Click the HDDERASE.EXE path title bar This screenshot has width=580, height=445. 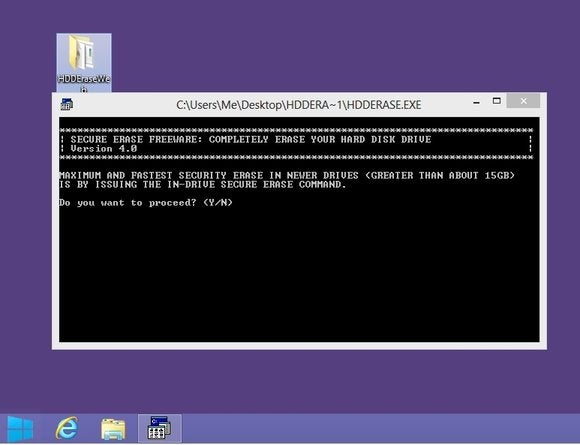pos(299,105)
